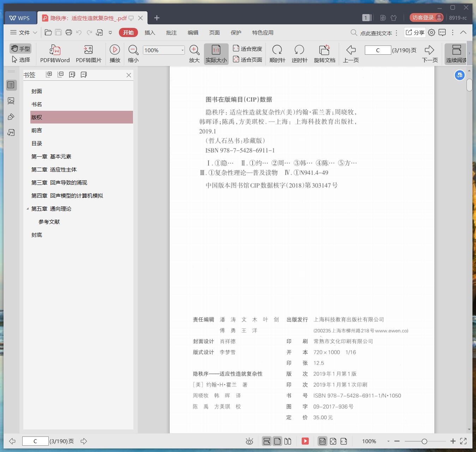Click the delete bookmark icon
The height and width of the screenshot is (452, 476).
pos(84,74)
